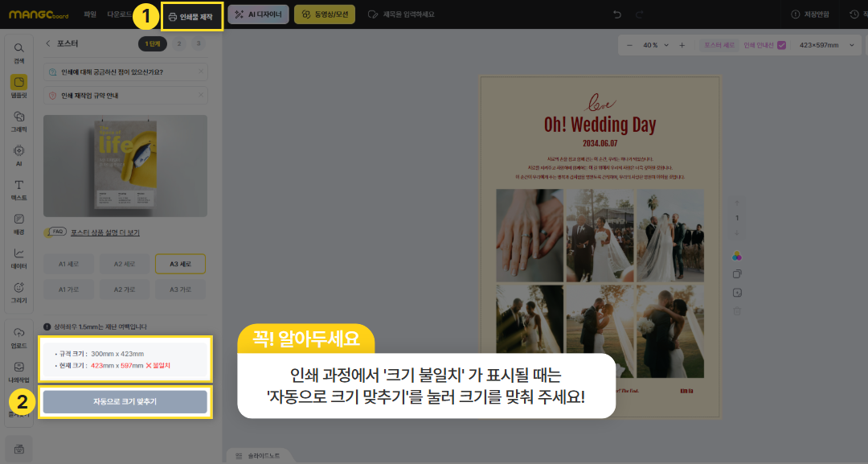
Task: Click the bottom sidebar tray icon
Action: (18, 449)
